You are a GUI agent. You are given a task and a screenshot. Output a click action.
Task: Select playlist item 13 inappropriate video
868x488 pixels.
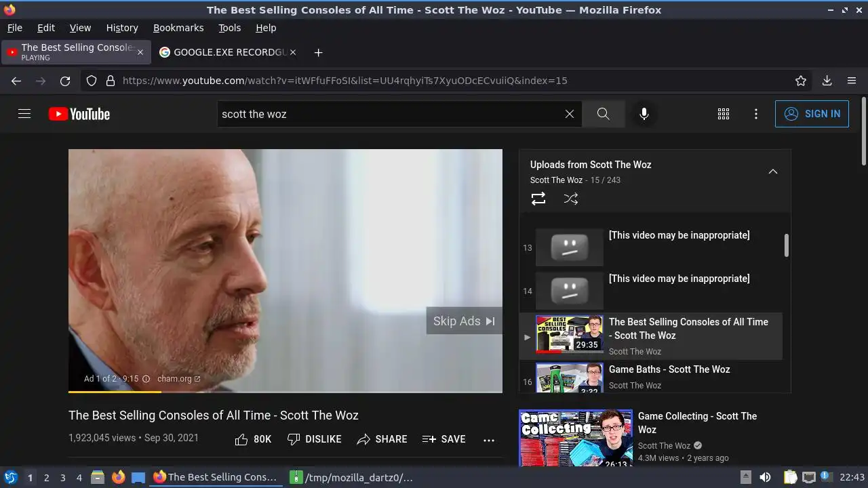pos(651,247)
